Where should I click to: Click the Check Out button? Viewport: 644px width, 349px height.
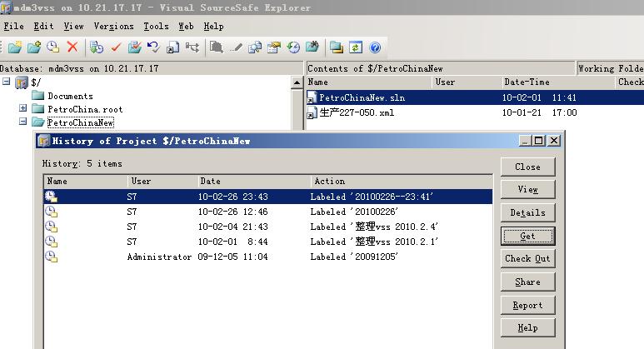click(527, 259)
